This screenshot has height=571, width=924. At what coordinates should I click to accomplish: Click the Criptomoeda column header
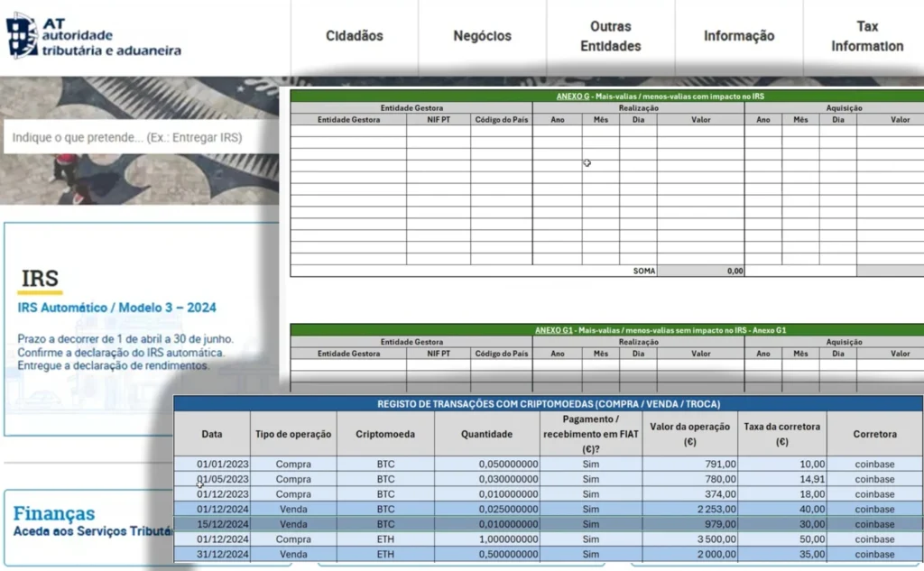385,434
